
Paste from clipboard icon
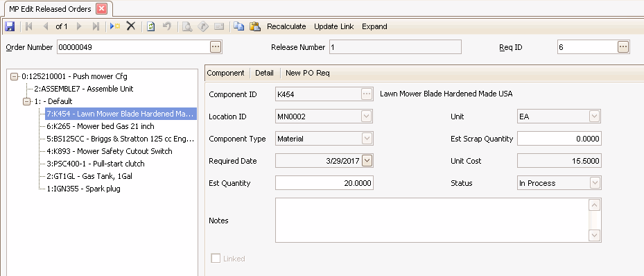click(x=255, y=26)
